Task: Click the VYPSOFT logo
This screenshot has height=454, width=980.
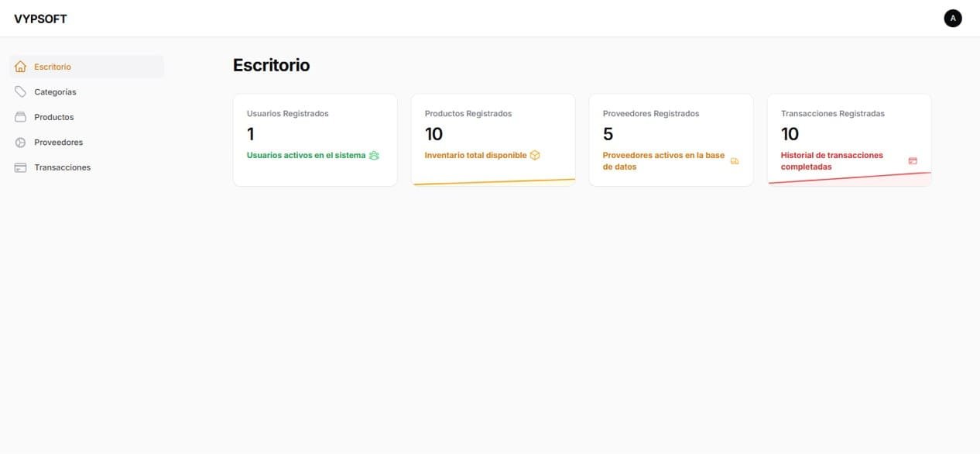Action: [40, 19]
